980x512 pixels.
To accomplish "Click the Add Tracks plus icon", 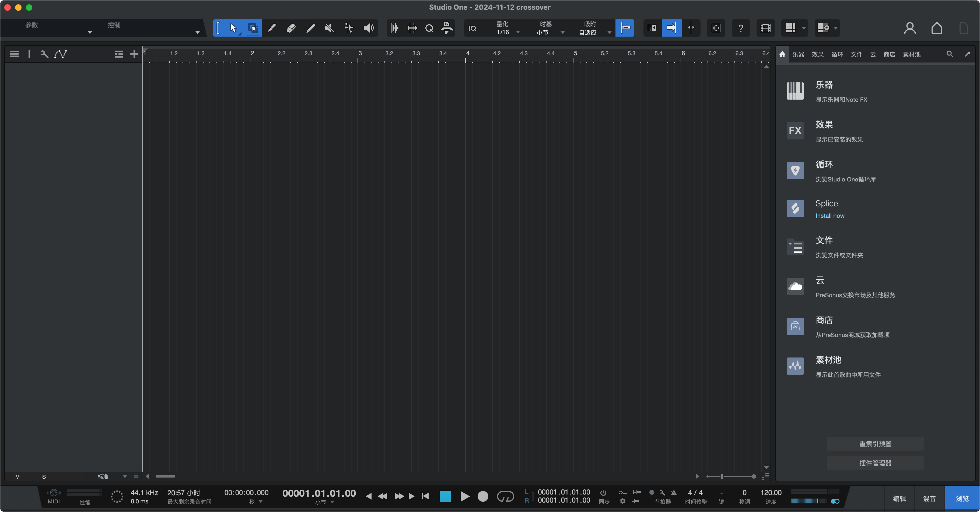I will point(134,54).
